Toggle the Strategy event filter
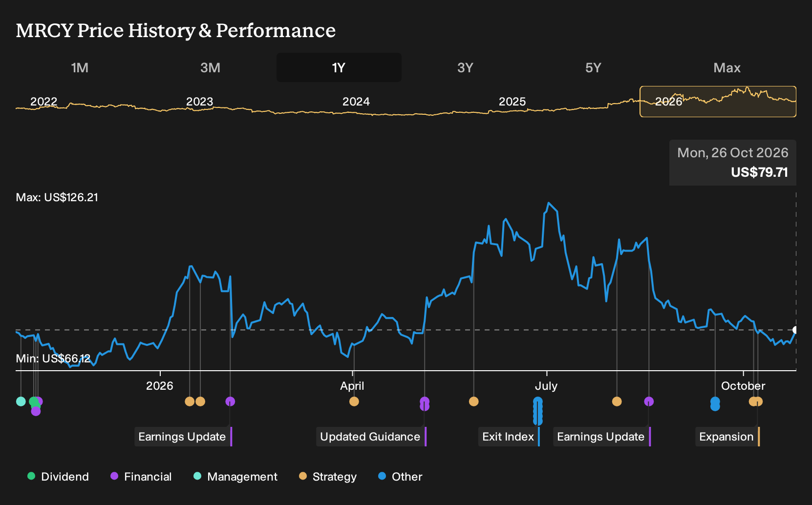 (x=328, y=477)
